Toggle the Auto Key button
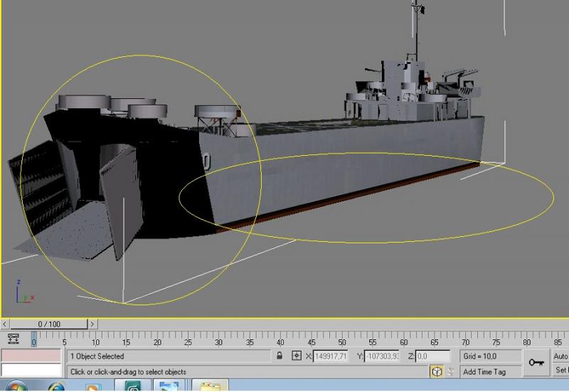This screenshot has height=392, width=569. click(560, 356)
